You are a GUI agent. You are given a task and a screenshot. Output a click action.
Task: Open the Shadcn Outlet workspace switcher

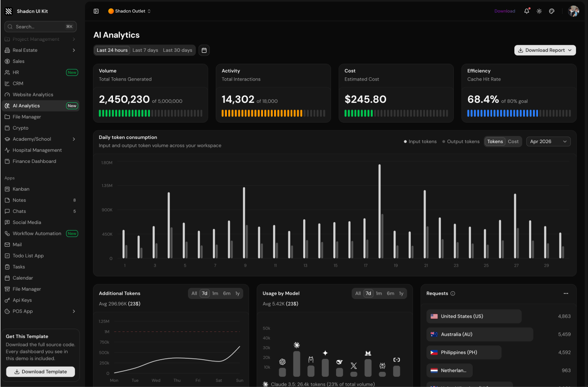click(130, 11)
